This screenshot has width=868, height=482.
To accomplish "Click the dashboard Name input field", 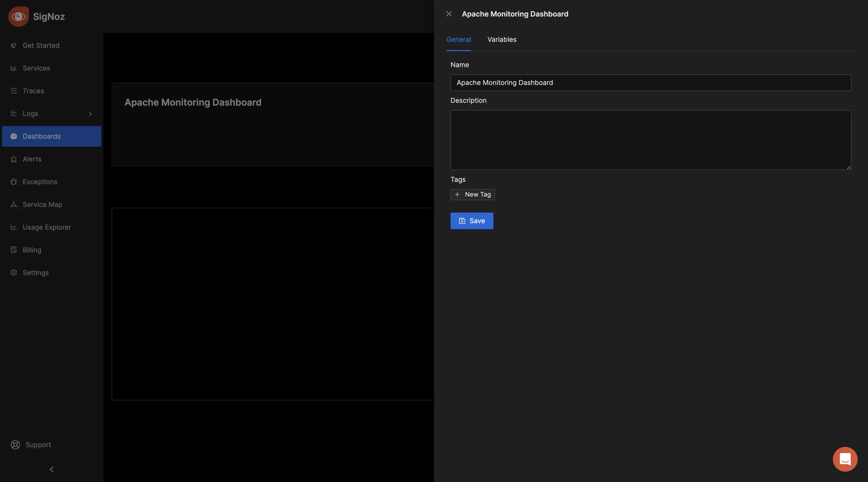I will (x=651, y=82).
